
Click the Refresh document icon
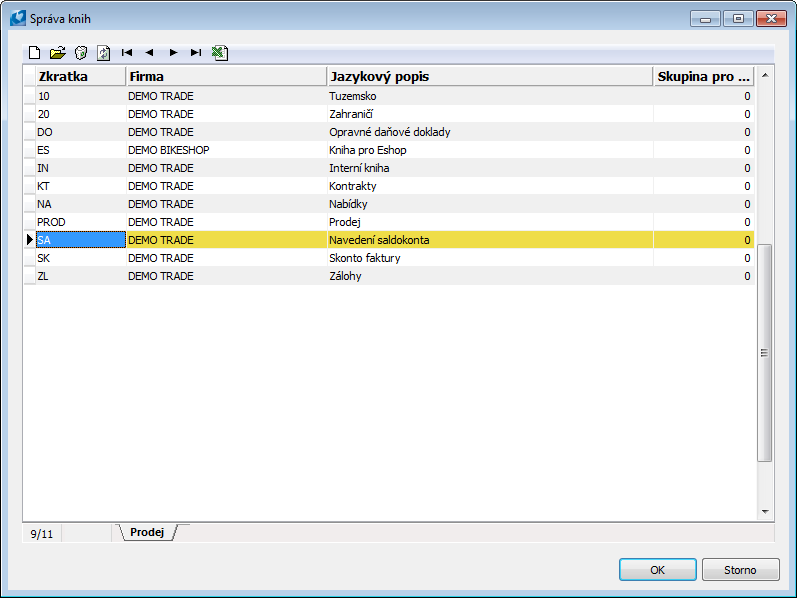104,52
